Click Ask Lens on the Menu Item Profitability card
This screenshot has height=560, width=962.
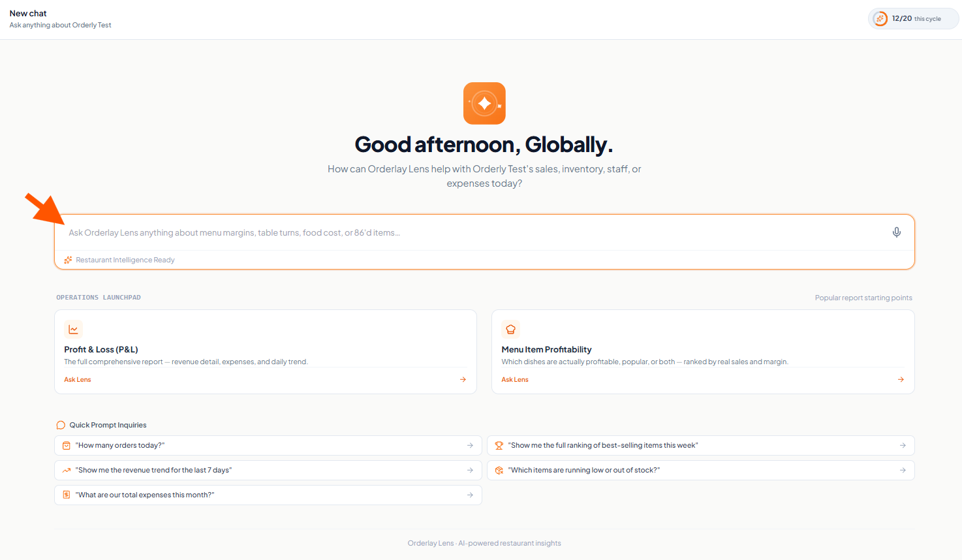coord(515,380)
